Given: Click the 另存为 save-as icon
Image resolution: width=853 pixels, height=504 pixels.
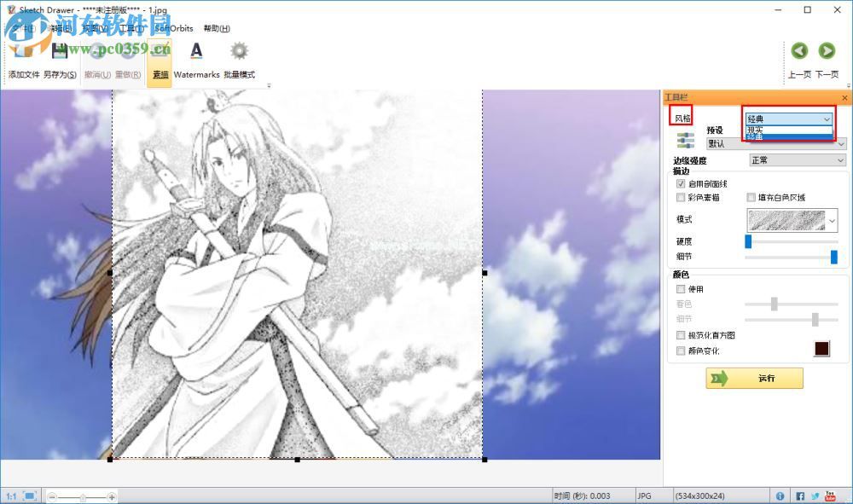Looking at the screenshot, I should [x=59, y=53].
